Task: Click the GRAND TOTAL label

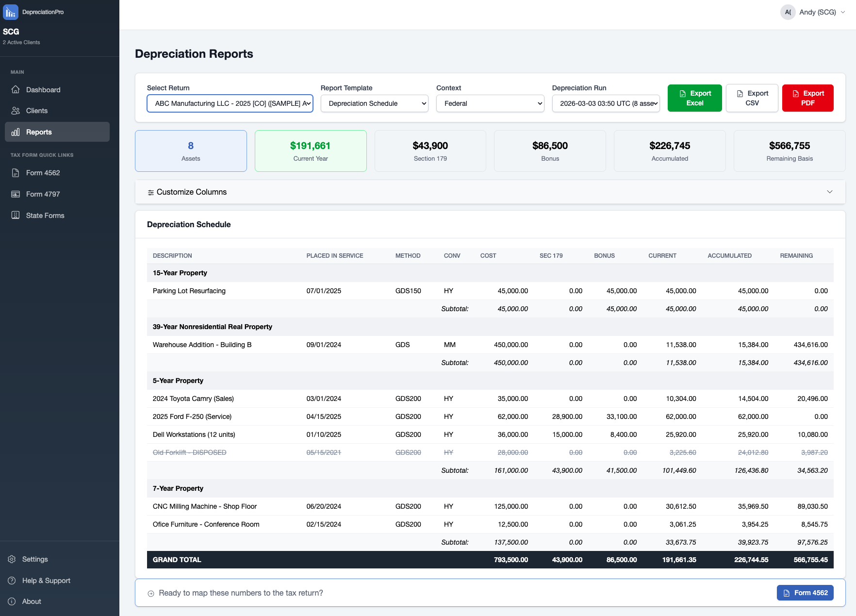Action: click(x=177, y=560)
